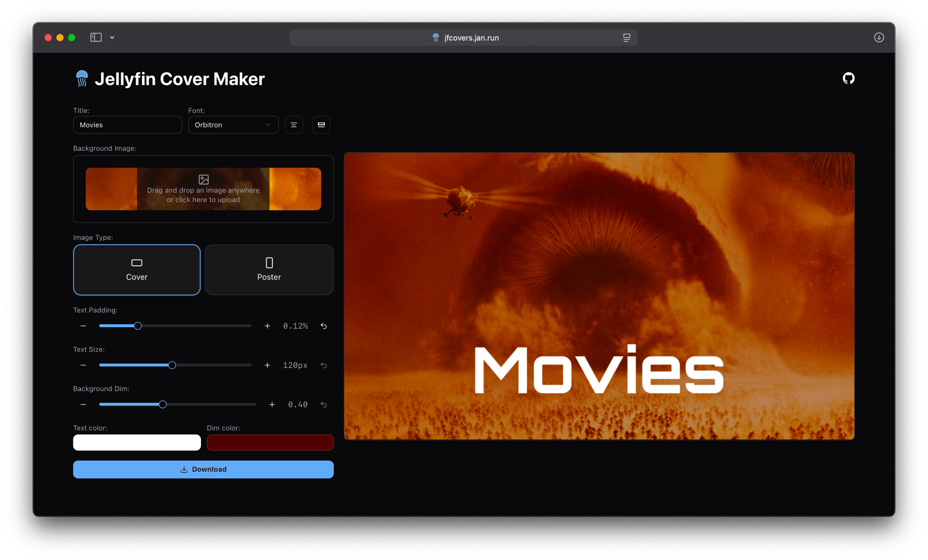The image size is (928, 560).
Task: Toggle text vertical position icon button
Action: point(321,125)
